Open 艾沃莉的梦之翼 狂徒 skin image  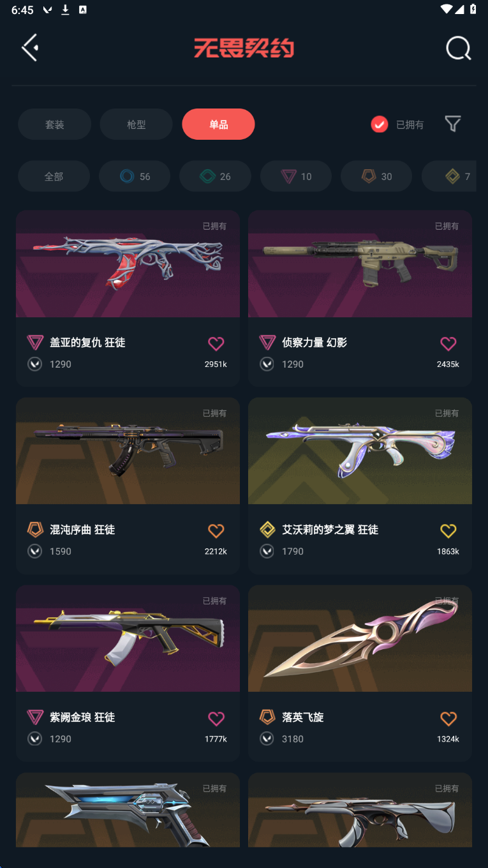360,451
